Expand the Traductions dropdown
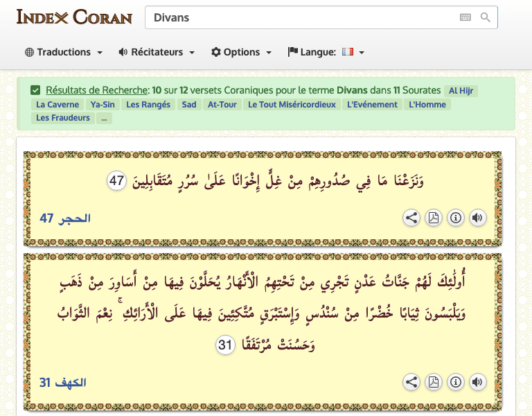This screenshot has width=532, height=416. click(64, 52)
